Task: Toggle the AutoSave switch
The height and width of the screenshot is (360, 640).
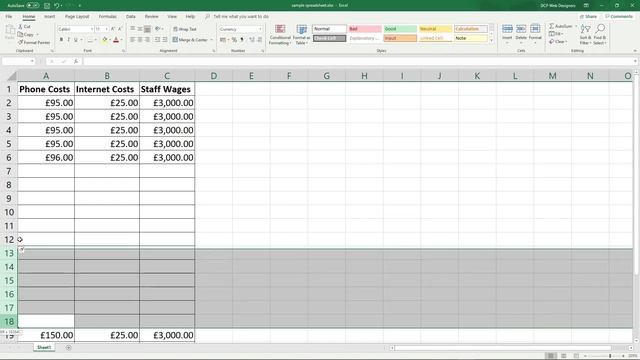Action: (x=33, y=6)
